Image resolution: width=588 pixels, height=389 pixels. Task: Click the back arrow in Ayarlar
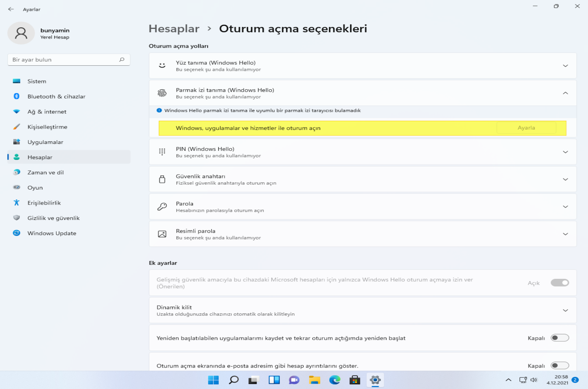pyautogui.click(x=11, y=9)
